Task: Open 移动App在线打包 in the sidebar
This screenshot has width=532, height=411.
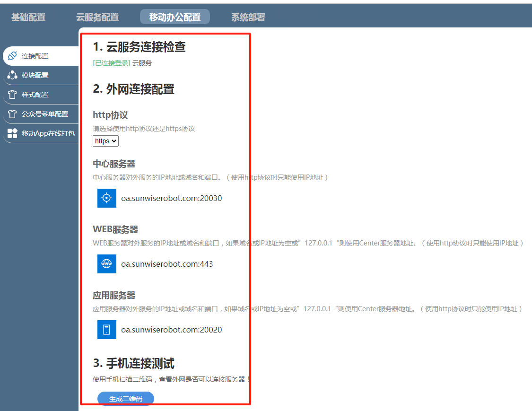Action: tap(41, 133)
